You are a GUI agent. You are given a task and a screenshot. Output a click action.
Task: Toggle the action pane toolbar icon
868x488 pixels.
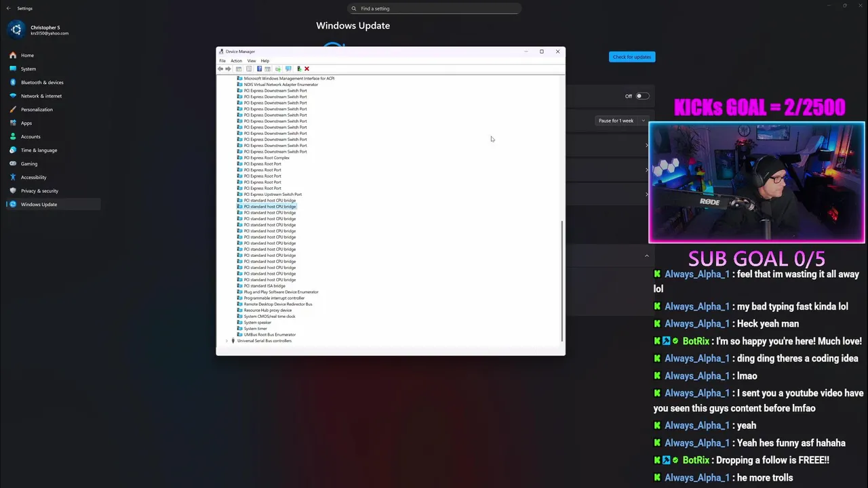point(267,68)
